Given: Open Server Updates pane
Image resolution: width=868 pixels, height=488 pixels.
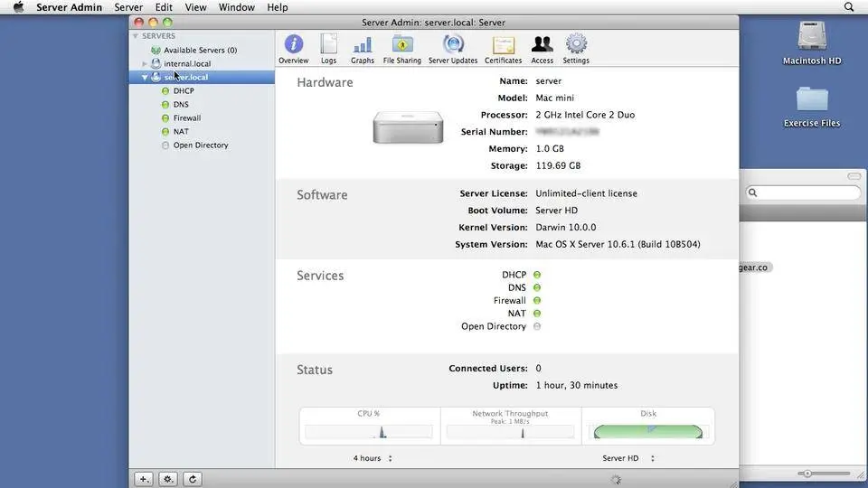Looking at the screenshot, I should coord(453,49).
